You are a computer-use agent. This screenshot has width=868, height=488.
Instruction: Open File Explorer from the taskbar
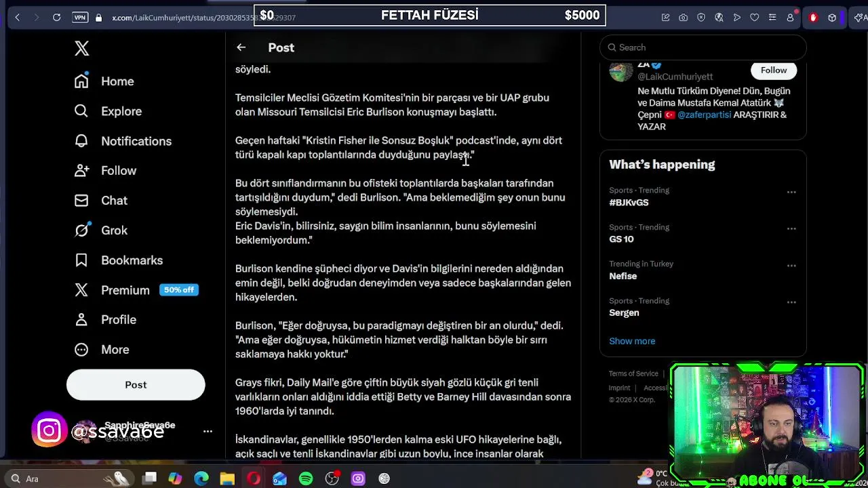click(x=227, y=479)
